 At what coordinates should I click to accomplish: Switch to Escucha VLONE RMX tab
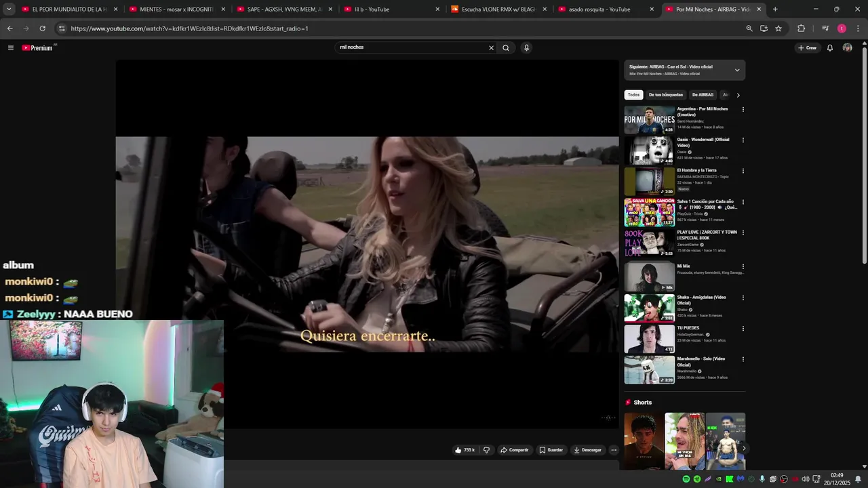click(x=498, y=9)
